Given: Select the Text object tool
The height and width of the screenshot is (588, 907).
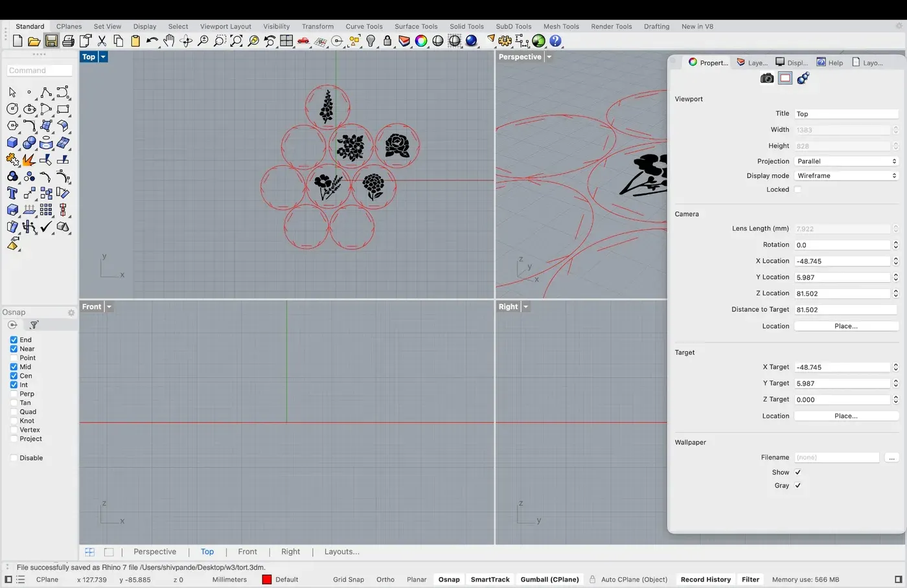Looking at the screenshot, I should 12,193.
